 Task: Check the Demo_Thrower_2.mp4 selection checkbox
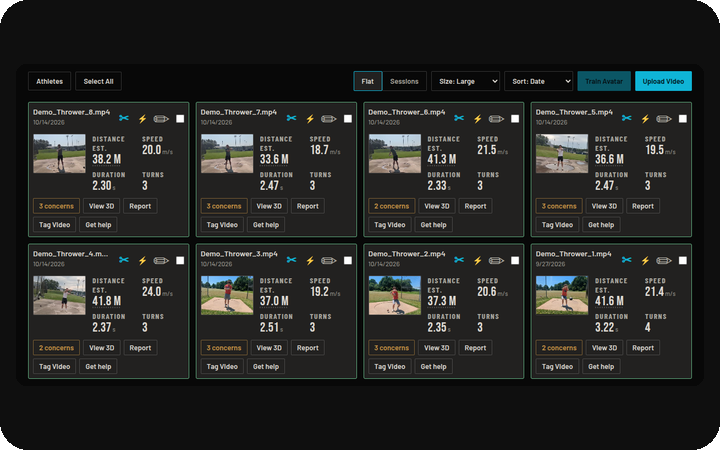(515, 261)
